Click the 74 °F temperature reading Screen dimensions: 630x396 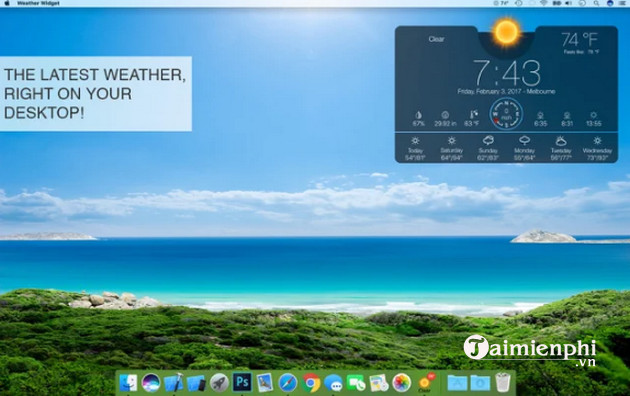click(x=579, y=40)
